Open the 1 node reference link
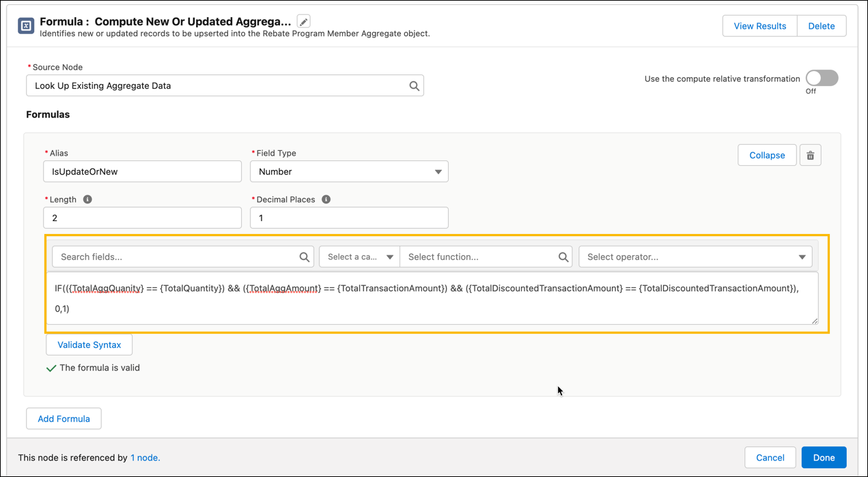Image resolution: width=868 pixels, height=477 pixels. (x=145, y=457)
